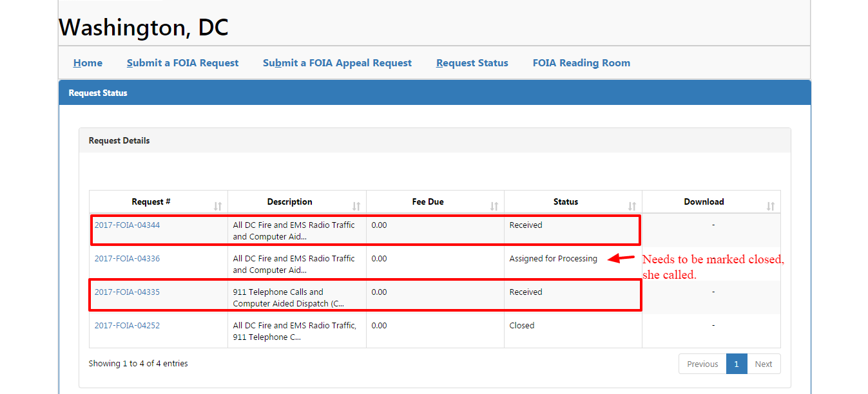Switch to the Home menu item
The height and width of the screenshot is (394, 868).
tap(88, 62)
